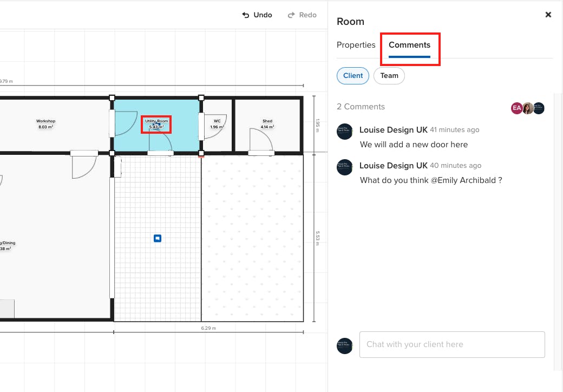This screenshot has height=392, width=563.
Task: Click the top-left corner handle of Utility Room
Action: pyautogui.click(x=112, y=98)
